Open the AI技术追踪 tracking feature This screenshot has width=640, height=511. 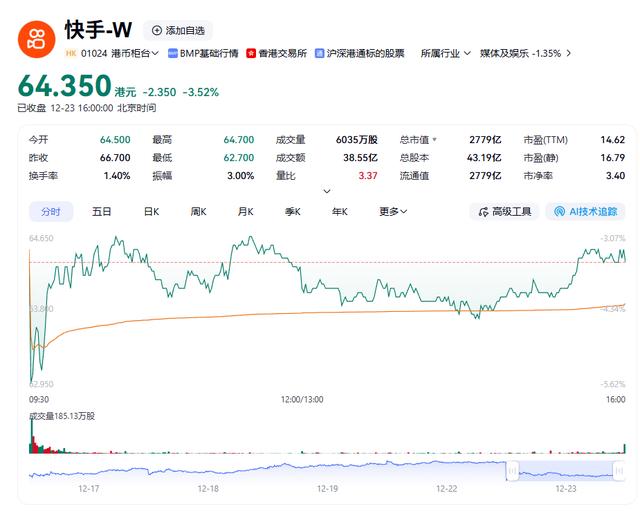[x=585, y=211]
